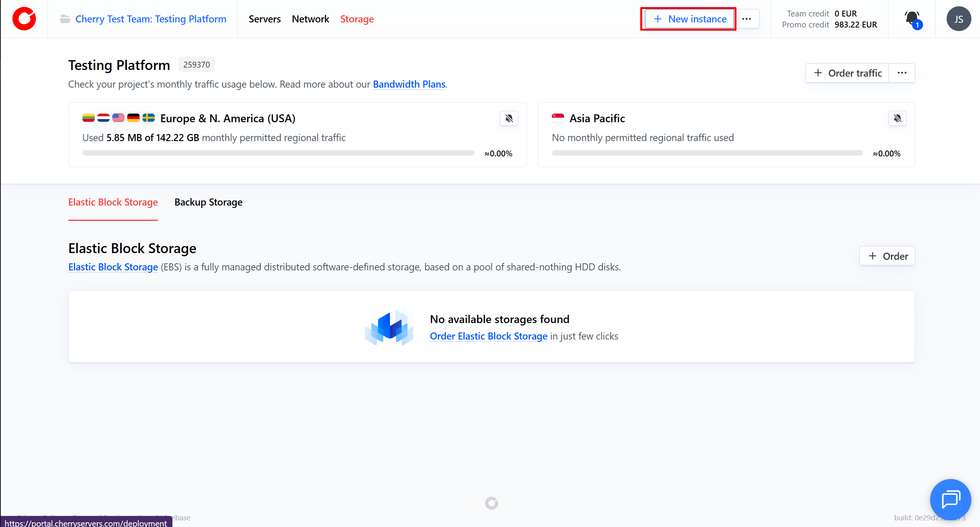Open the live chat bubble
Viewport: 980px width, 527px height.
click(x=950, y=499)
